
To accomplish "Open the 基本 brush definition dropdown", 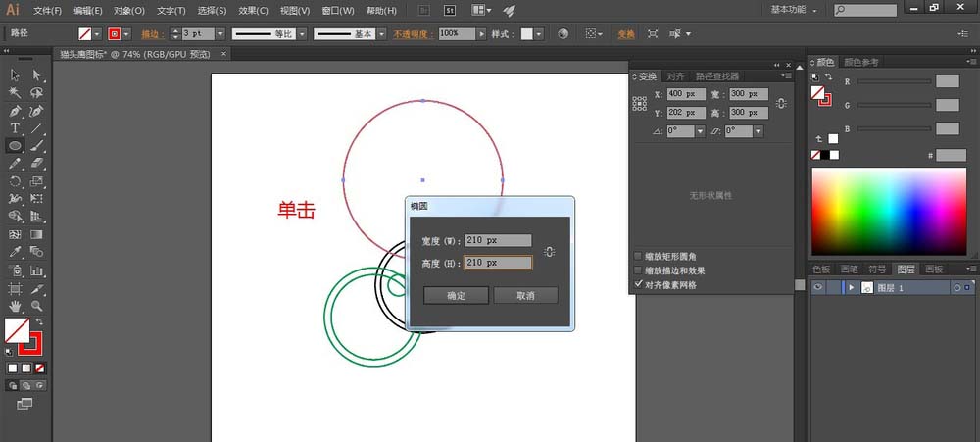I will coord(380,34).
